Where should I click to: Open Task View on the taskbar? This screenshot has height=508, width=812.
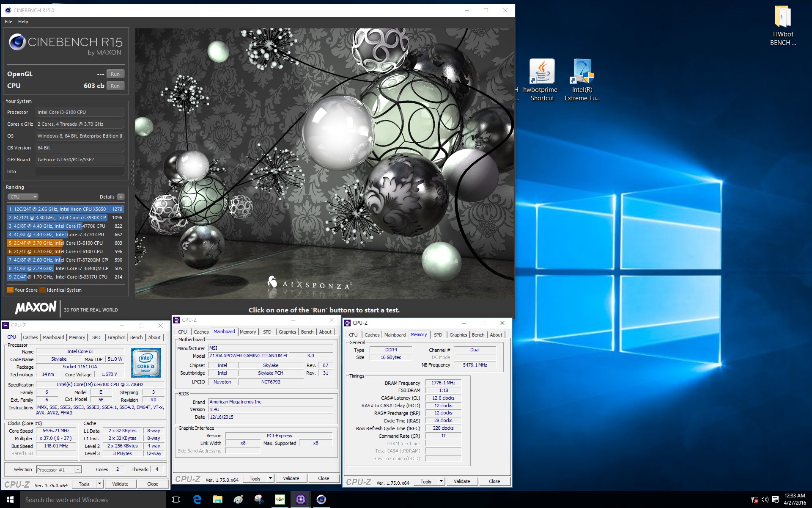(176, 500)
